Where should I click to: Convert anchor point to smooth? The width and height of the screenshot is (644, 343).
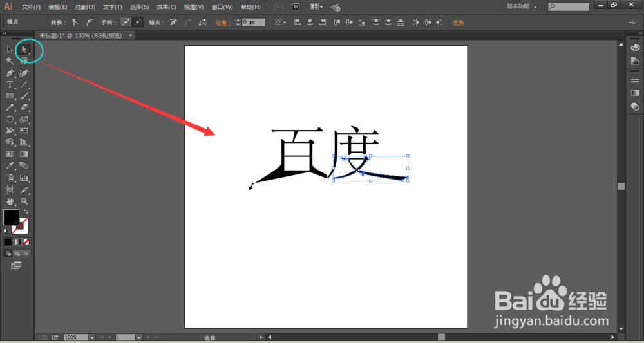coord(90,23)
